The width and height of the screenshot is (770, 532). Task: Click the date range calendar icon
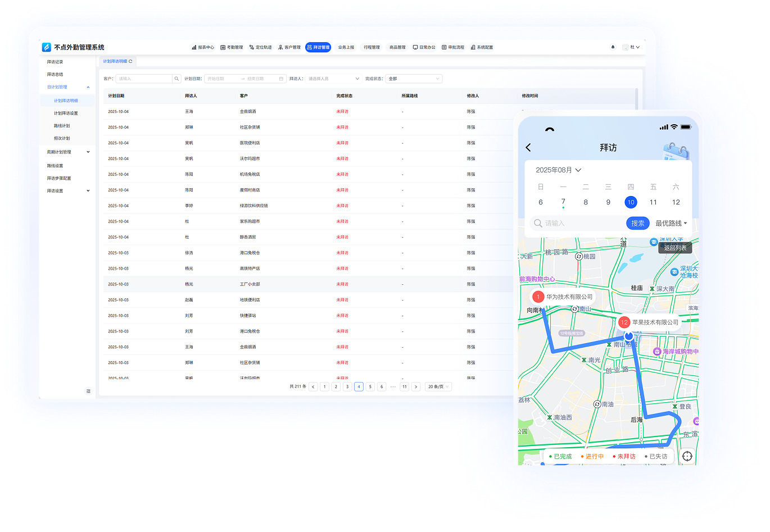pyautogui.click(x=281, y=79)
